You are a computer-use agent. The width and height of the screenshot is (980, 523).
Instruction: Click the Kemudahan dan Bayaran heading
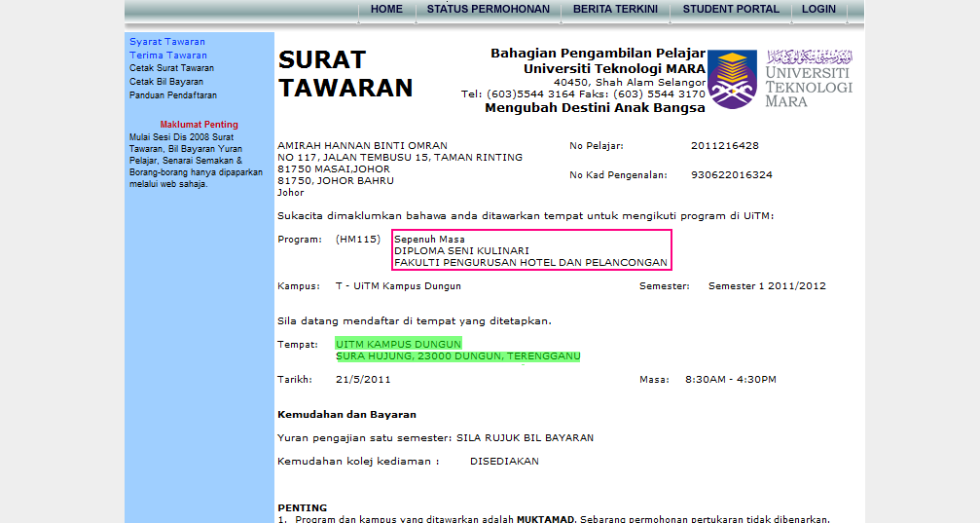[346, 415]
